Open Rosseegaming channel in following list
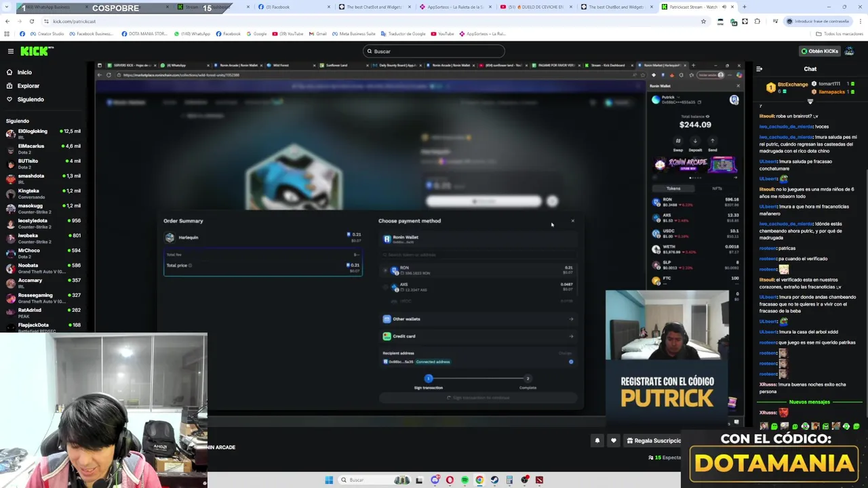This screenshot has height=488, width=868. pos(43,298)
